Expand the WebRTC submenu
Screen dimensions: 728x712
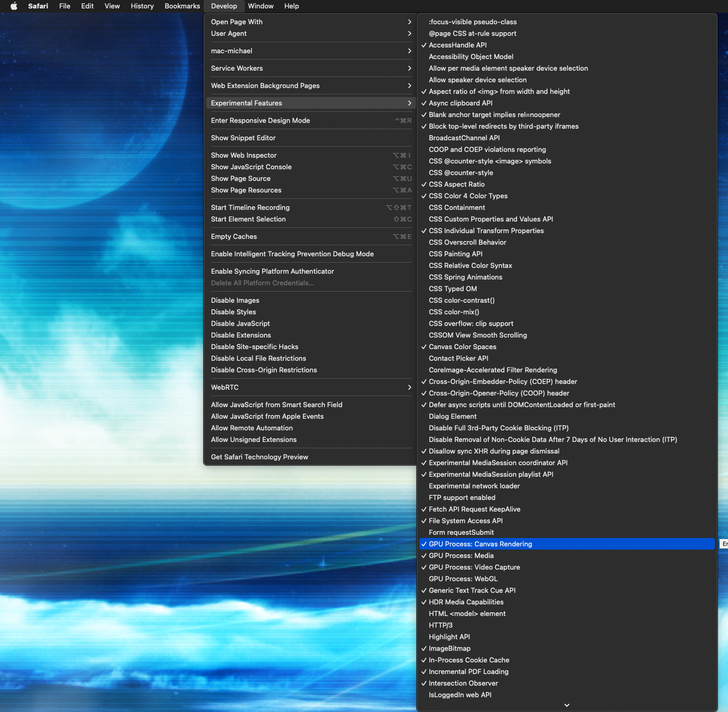click(310, 387)
